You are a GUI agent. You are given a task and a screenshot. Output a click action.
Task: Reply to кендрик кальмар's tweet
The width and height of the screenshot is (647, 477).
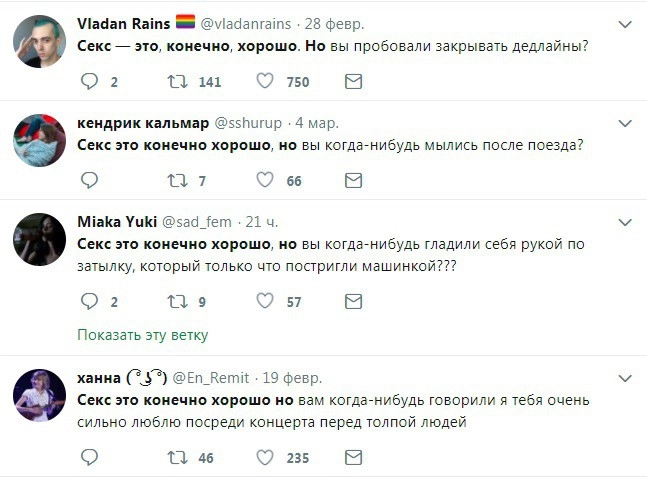(x=89, y=180)
